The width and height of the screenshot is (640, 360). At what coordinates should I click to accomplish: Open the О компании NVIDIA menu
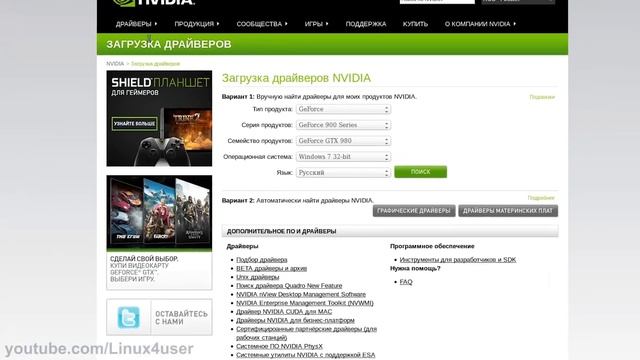point(480,24)
